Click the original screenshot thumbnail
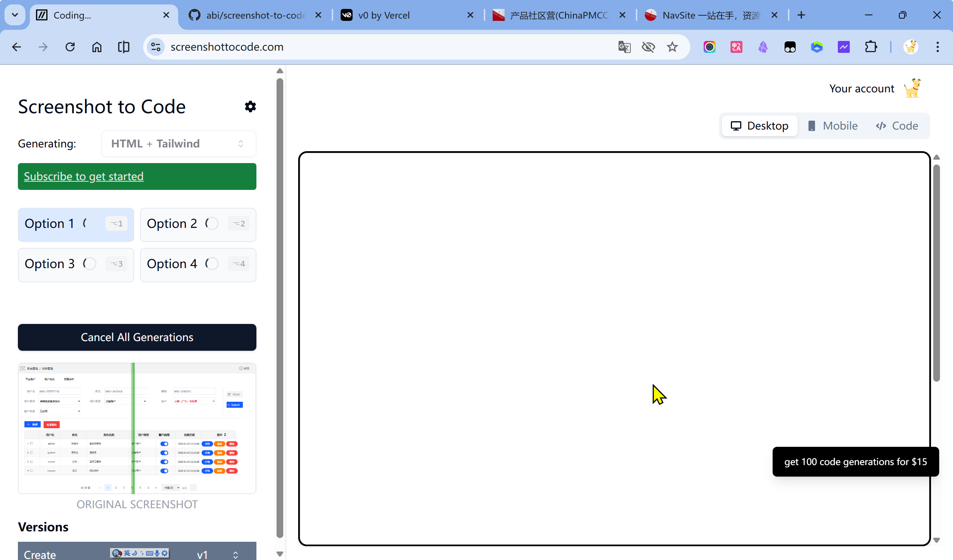Image resolution: width=953 pixels, height=560 pixels. [137, 428]
